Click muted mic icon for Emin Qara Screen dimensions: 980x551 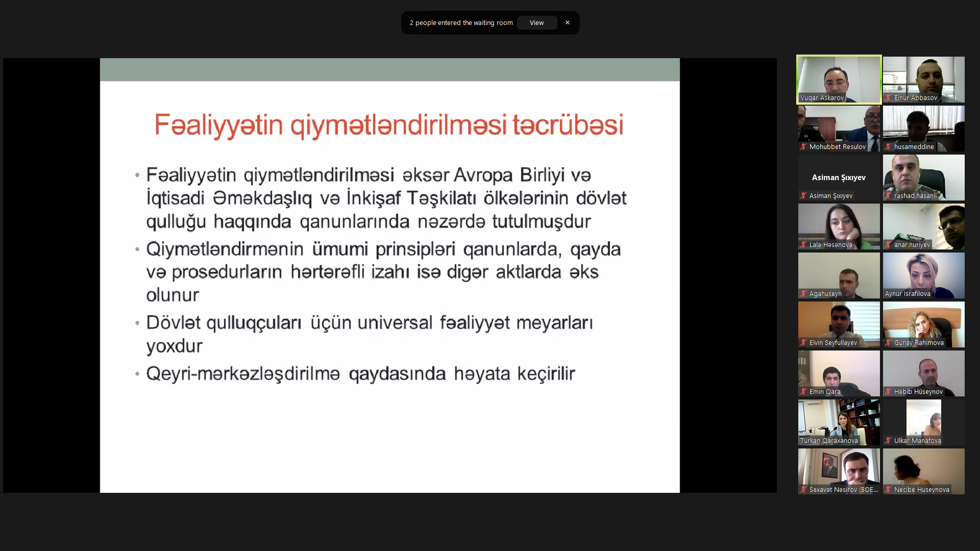coord(803,391)
